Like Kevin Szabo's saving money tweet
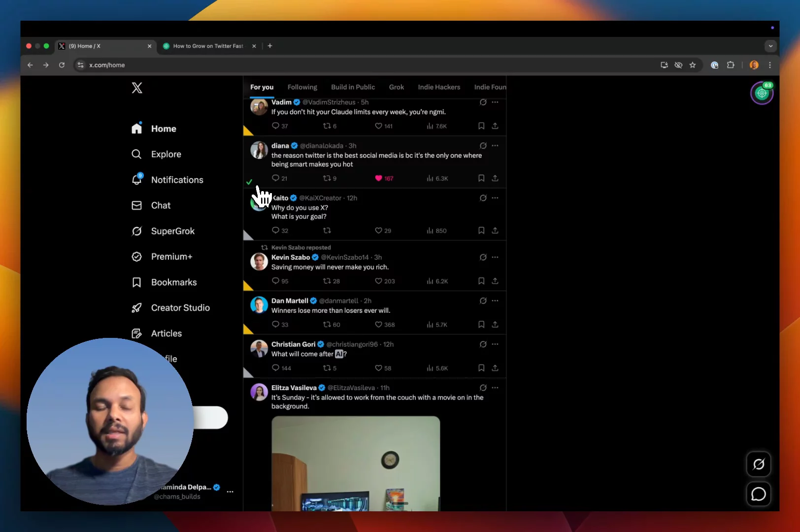This screenshot has width=800, height=532. [385, 281]
